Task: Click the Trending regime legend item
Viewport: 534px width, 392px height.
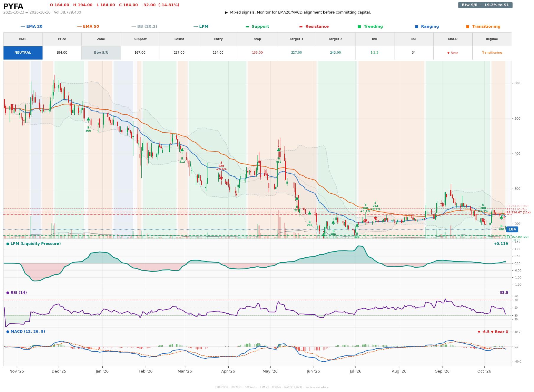Action: (370, 27)
